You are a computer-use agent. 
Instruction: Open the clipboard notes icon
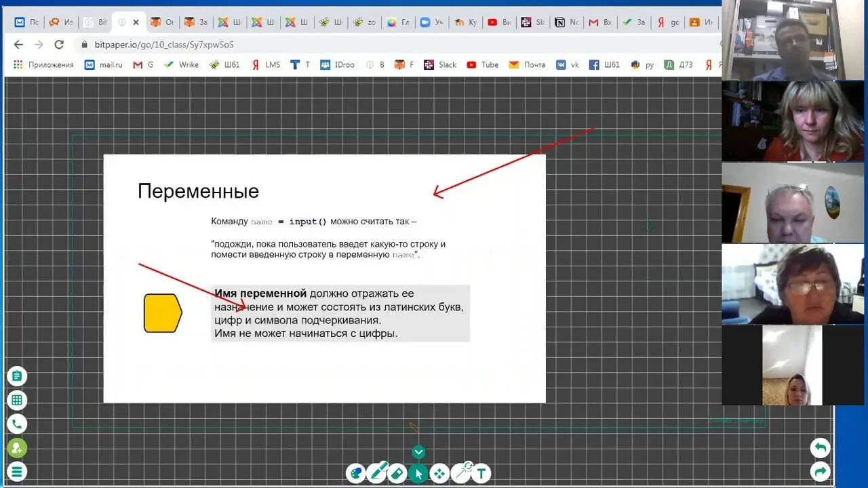point(17,376)
